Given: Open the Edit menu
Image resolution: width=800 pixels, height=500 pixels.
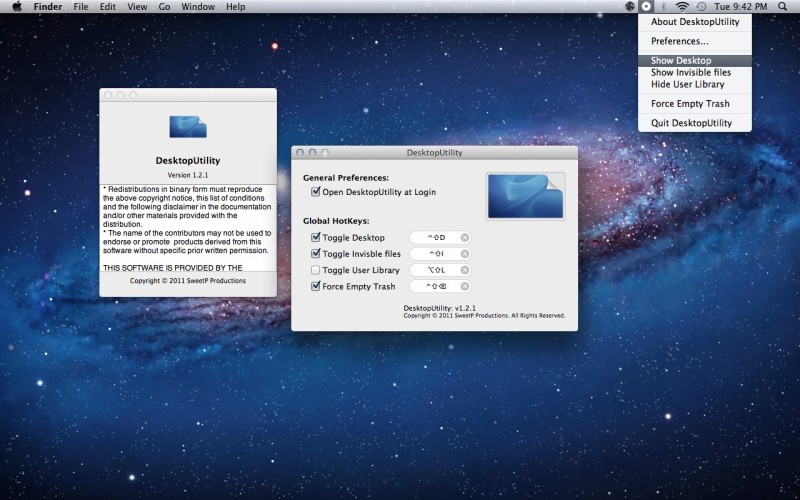Looking at the screenshot, I should click(x=108, y=7).
